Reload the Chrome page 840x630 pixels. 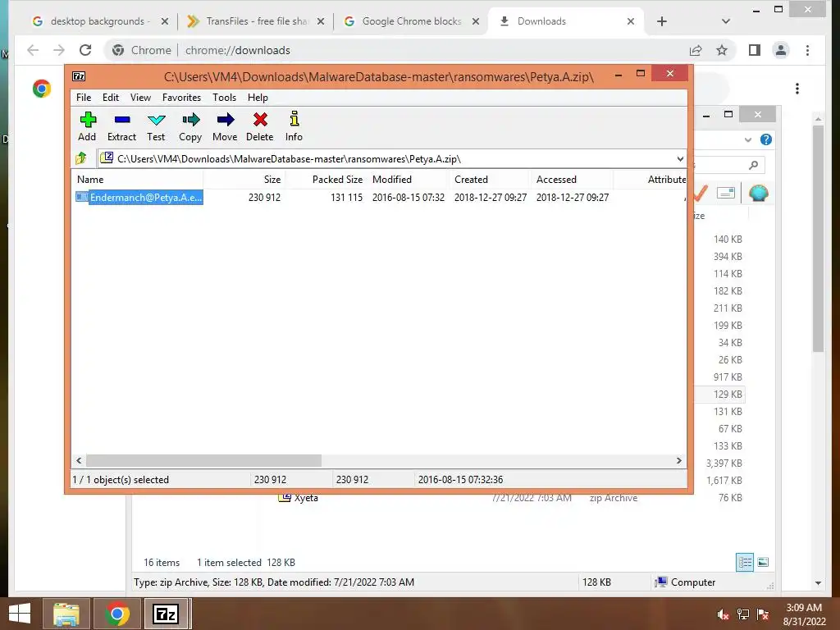(x=85, y=50)
